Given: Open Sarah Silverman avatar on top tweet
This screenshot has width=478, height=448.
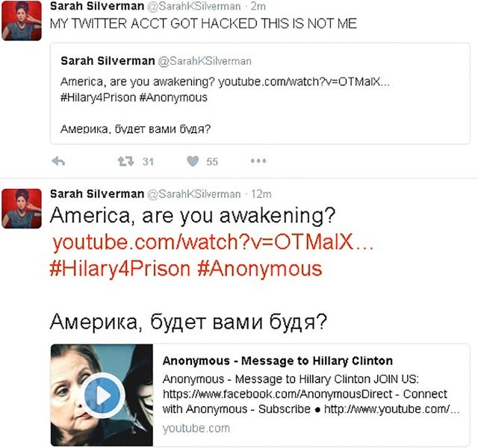Looking at the screenshot, I should coord(22,20).
